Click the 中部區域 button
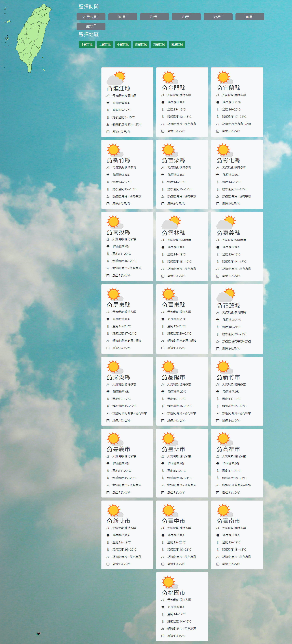292x644 pixels. coord(123,45)
